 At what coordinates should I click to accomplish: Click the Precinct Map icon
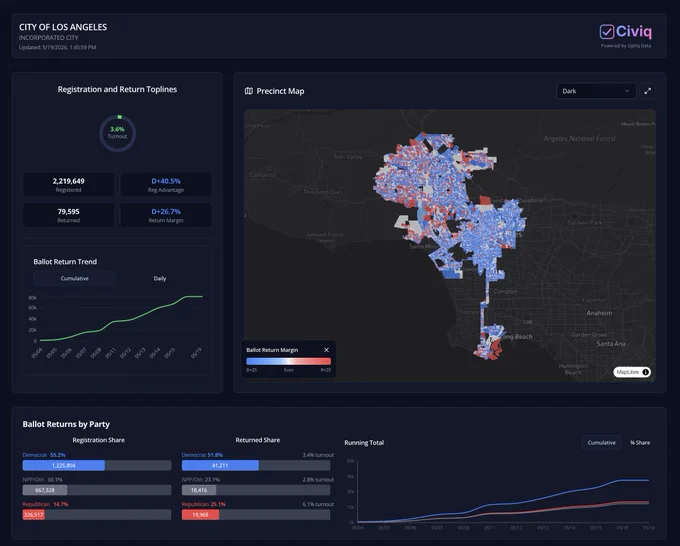coord(248,91)
